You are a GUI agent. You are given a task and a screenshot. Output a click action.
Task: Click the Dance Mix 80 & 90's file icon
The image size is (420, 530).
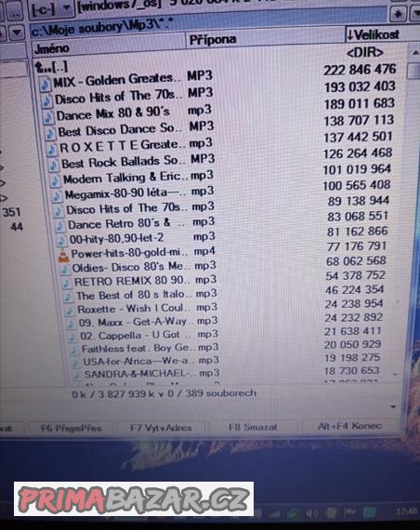point(48,117)
